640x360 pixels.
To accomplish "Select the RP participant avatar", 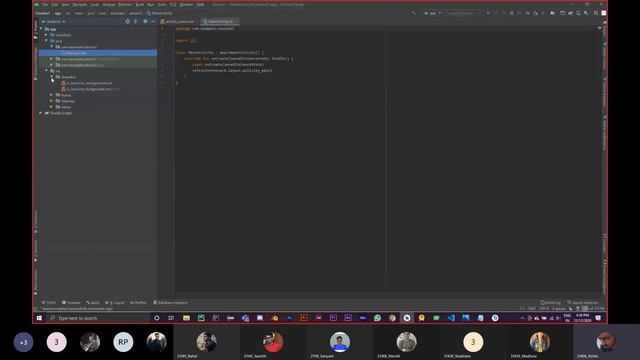I will 123,342.
